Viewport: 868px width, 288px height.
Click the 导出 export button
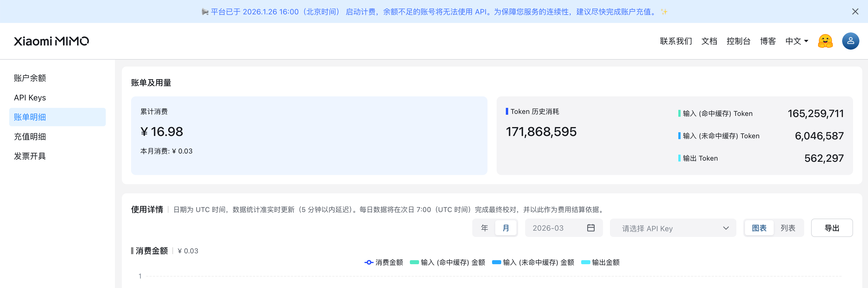831,228
